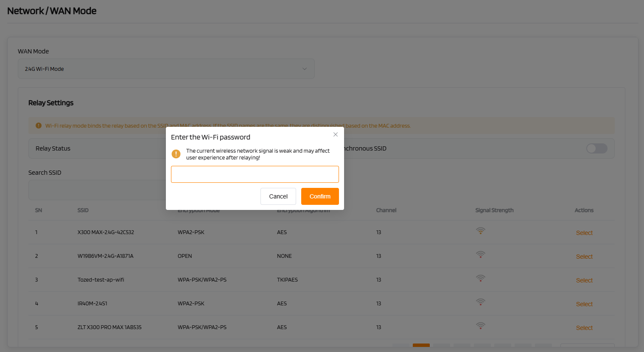644x352 pixels.
Task: Confirm the Wi-Fi password entry
Action: tap(320, 196)
